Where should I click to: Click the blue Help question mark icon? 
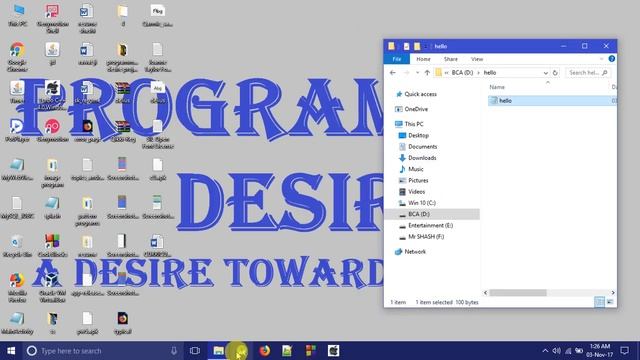coord(611,59)
